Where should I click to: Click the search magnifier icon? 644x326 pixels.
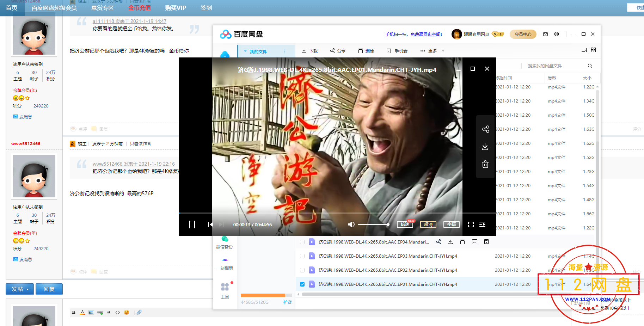click(x=590, y=66)
